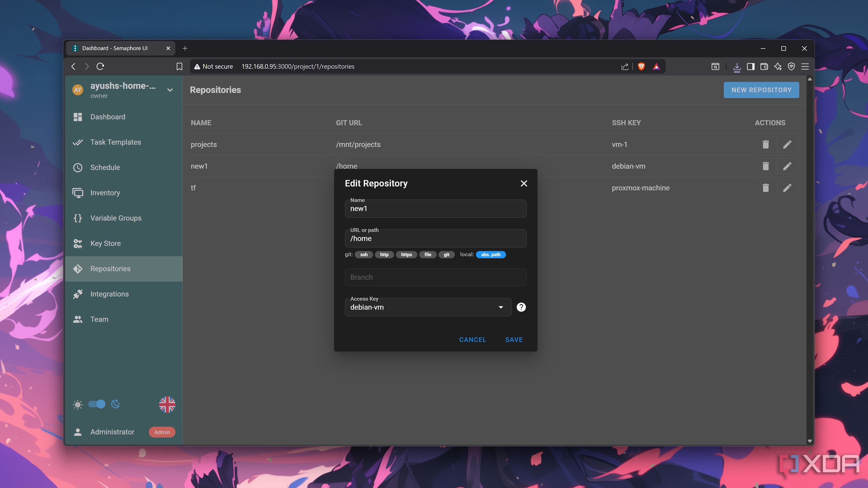This screenshot has height=488, width=868.
Task: Edit the tf repository via pencil icon
Action: coord(787,188)
